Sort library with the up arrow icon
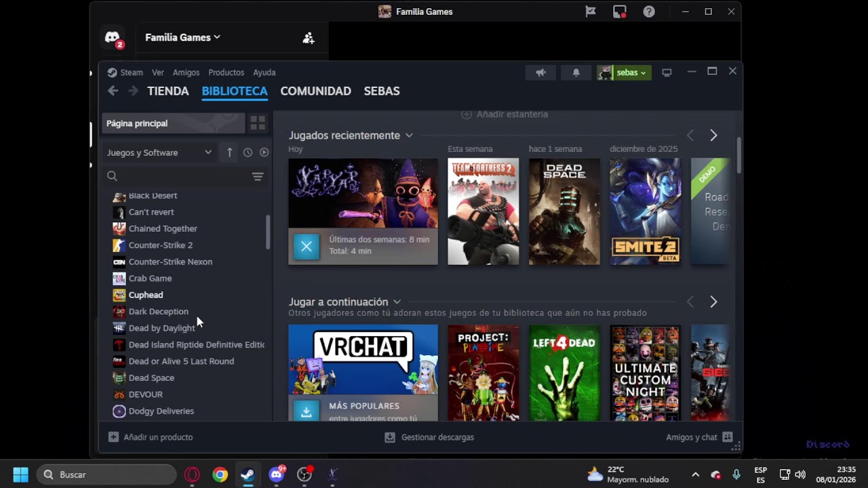 229,152
